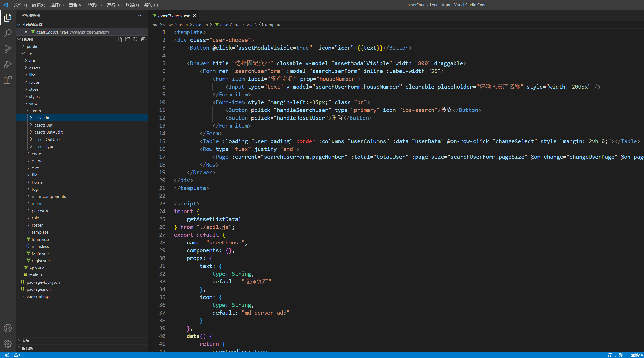Image resolution: width=644 pixels, height=358 pixels.
Task: Open the Source Control view
Action: click(8, 49)
